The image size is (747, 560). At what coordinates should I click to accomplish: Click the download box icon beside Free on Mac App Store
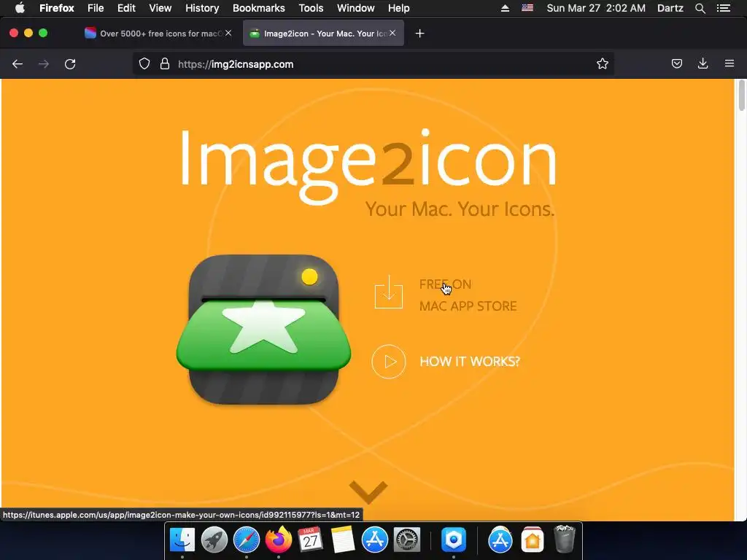[389, 292]
